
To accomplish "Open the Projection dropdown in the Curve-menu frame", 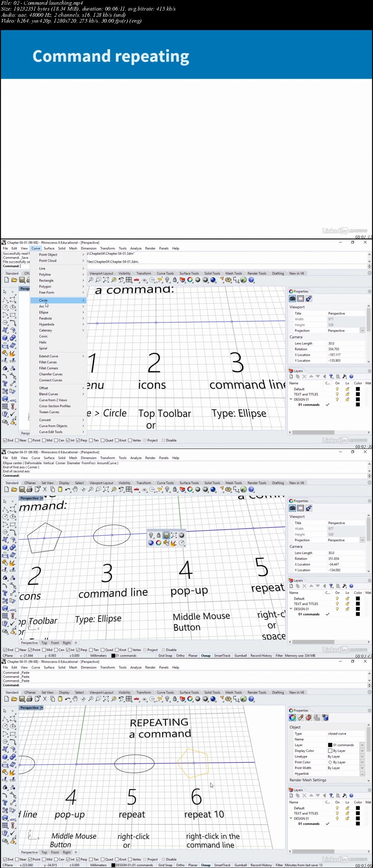I will pos(362,331).
